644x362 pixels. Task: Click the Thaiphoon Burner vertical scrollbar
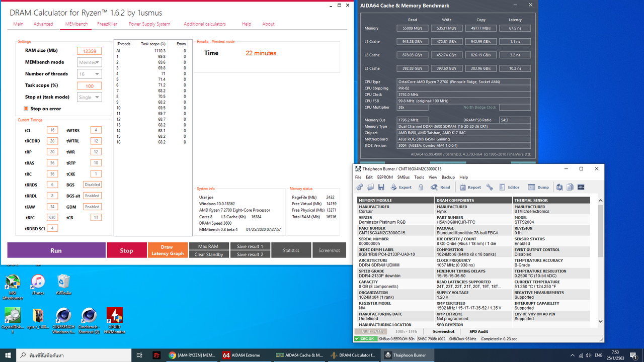pyautogui.click(x=600, y=260)
